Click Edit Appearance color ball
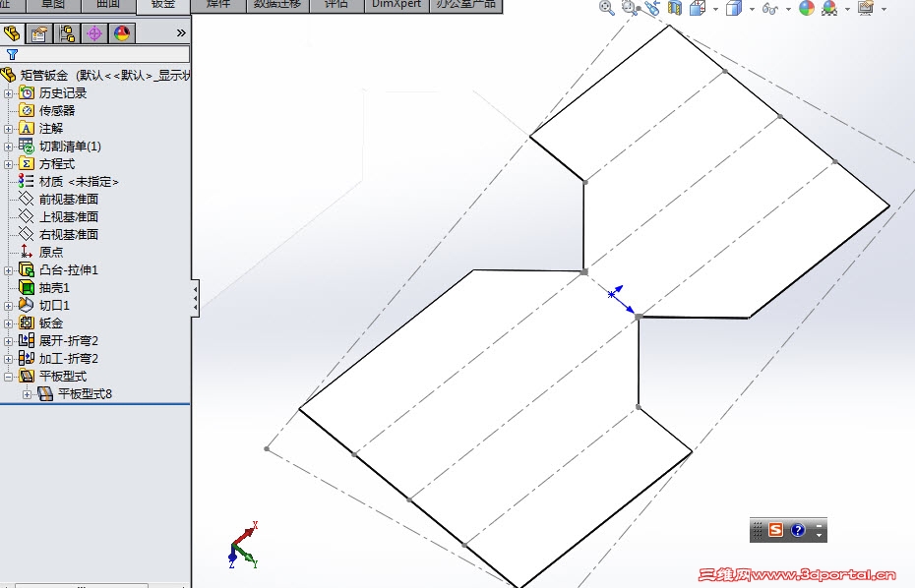The image size is (915, 588). coord(807,8)
